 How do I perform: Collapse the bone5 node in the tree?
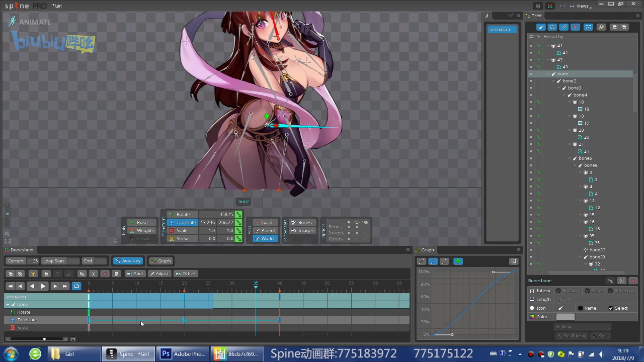click(570, 158)
